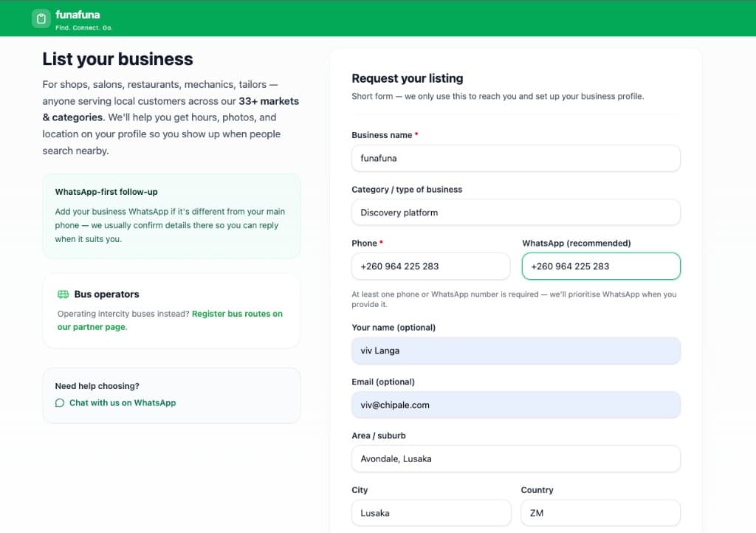Click the Email field with viv@chipale.com

[516, 405]
